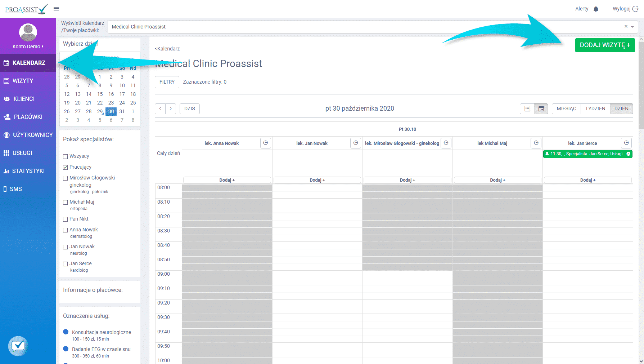Image resolution: width=644 pixels, height=364 pixels.
Task: Uncheck the Pracujący checkbox
Action: pyautogui.click(x=66, y=167)
